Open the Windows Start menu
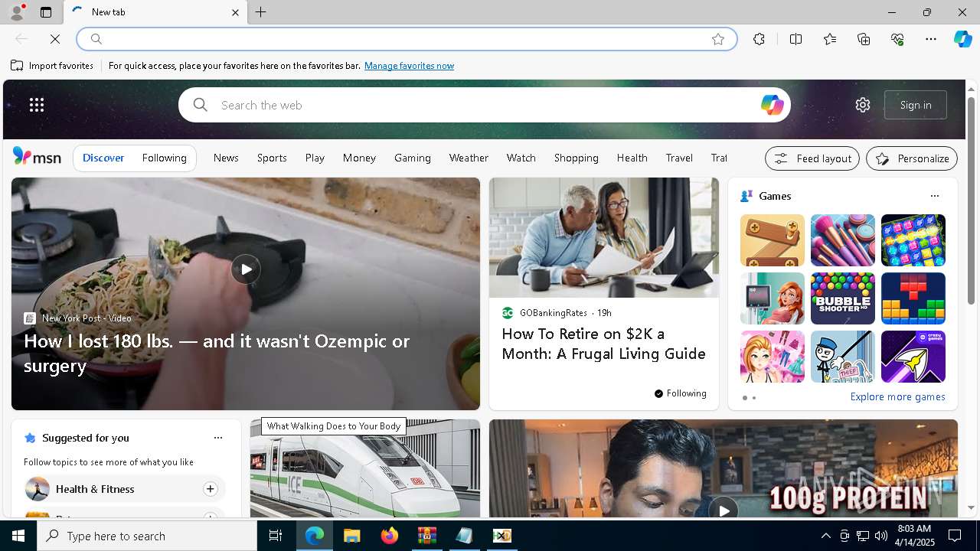 18,536
